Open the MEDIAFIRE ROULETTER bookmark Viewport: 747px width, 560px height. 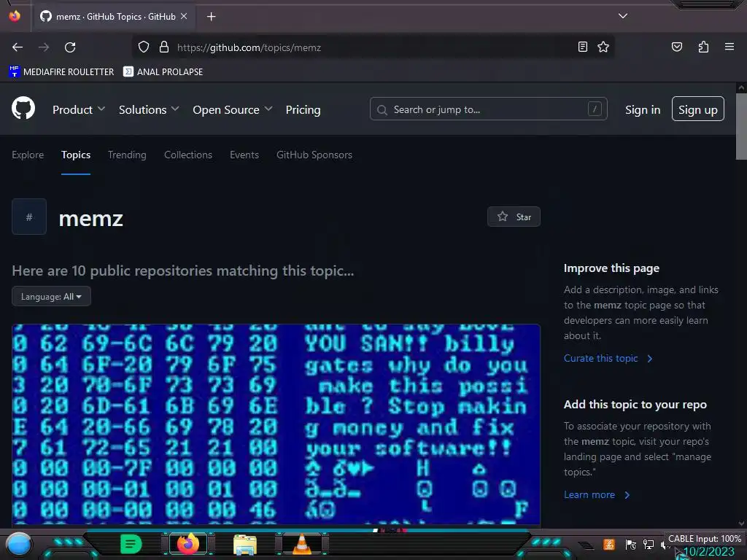point(61,72)
